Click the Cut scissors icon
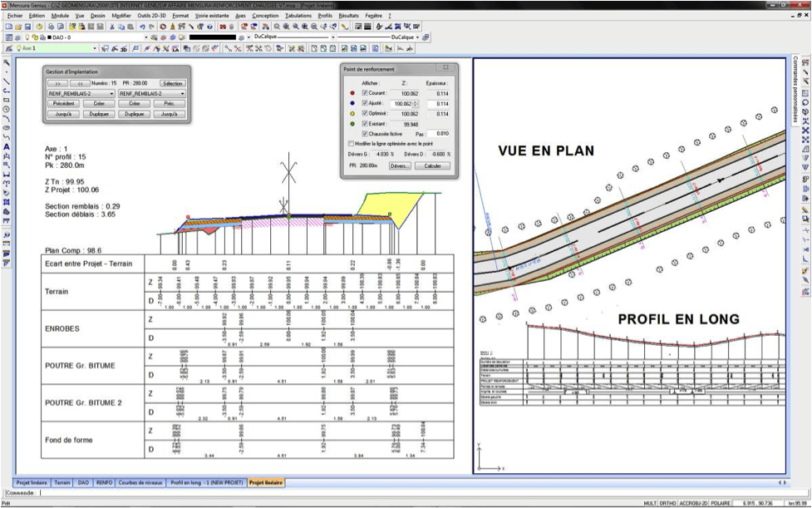The height and width of the screenshot is (508, 812). (111, 27)
